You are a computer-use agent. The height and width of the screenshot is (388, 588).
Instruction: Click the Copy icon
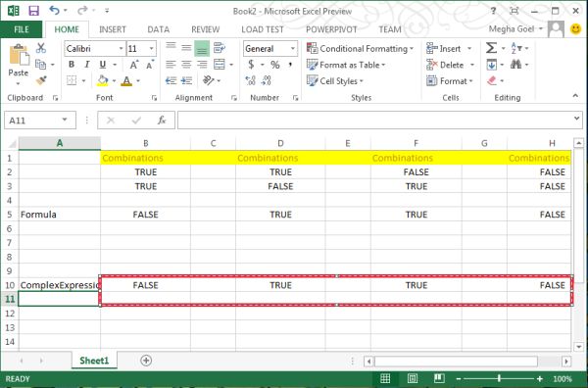click(x=40, y=65)
